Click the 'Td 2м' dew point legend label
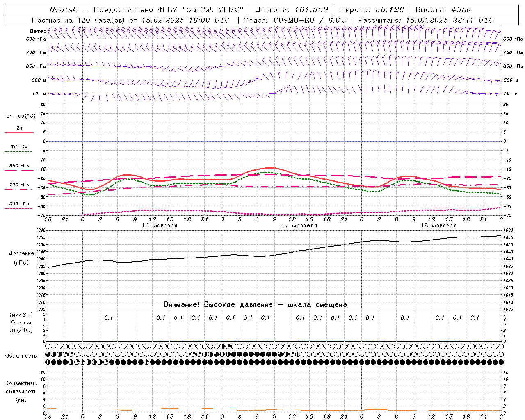Screen dimensions: 525x420 point(19,147)
